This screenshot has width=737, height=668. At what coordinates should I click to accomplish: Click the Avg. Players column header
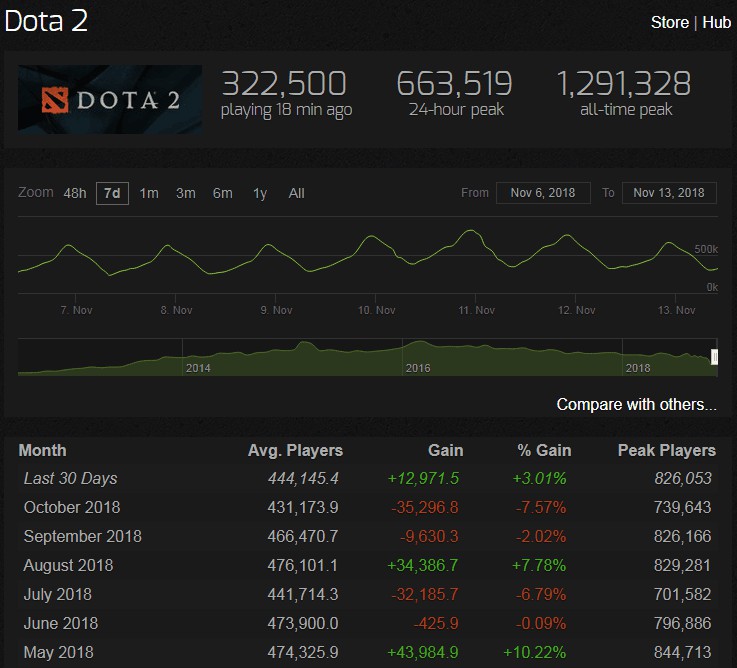coord(295,450)
